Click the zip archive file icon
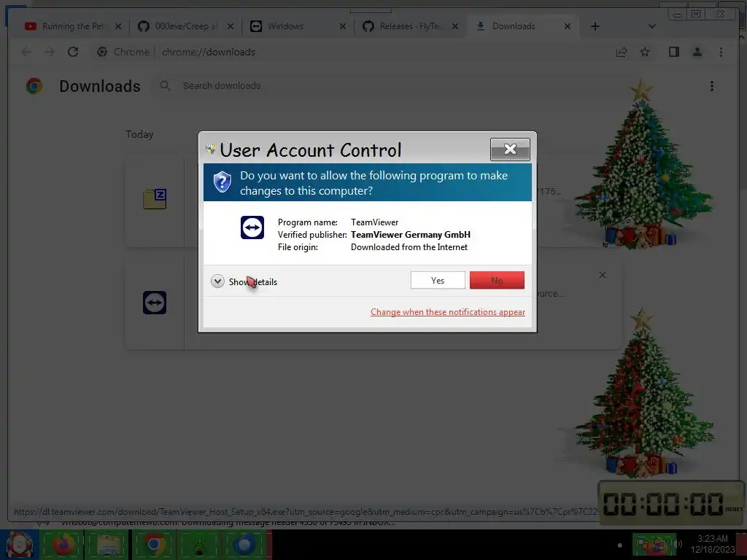This screenshot has width=747, height=560. [155, 199]
